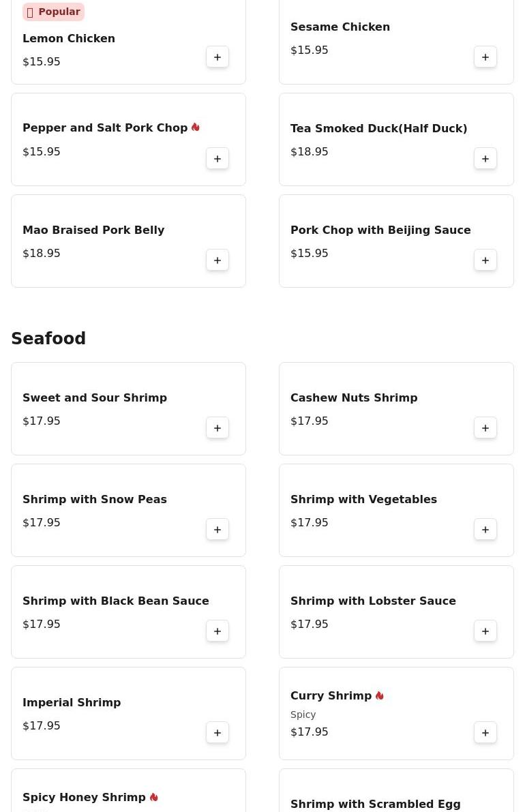Screen dimensions: 525x812
Task: Add Tea Smoked Duck to order
Action: click(x=485, y=159)
